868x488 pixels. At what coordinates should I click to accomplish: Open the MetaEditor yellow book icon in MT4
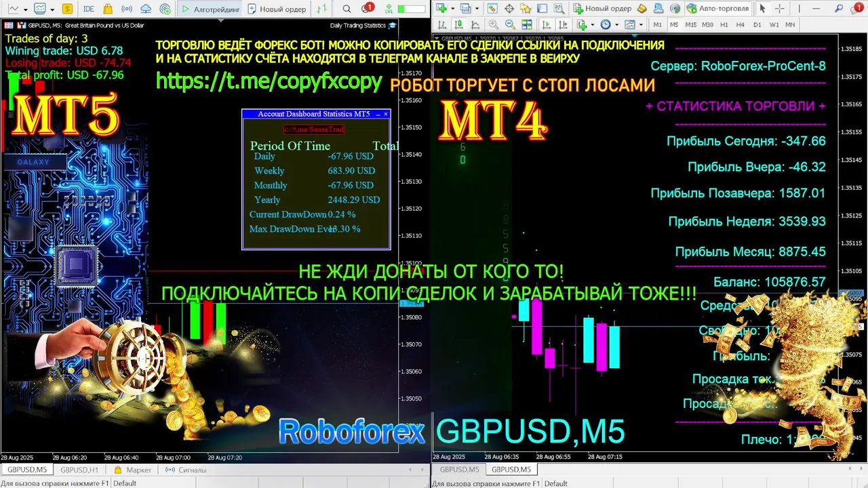[x=642, y=9]
